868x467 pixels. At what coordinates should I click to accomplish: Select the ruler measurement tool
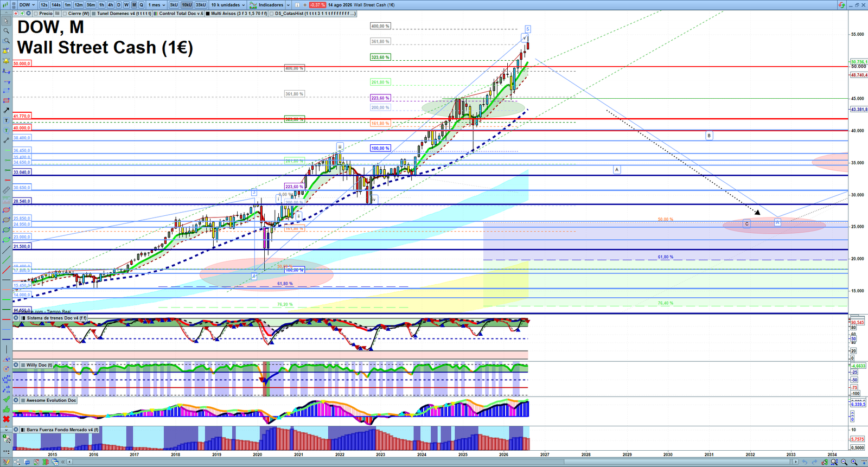[6, 190]
